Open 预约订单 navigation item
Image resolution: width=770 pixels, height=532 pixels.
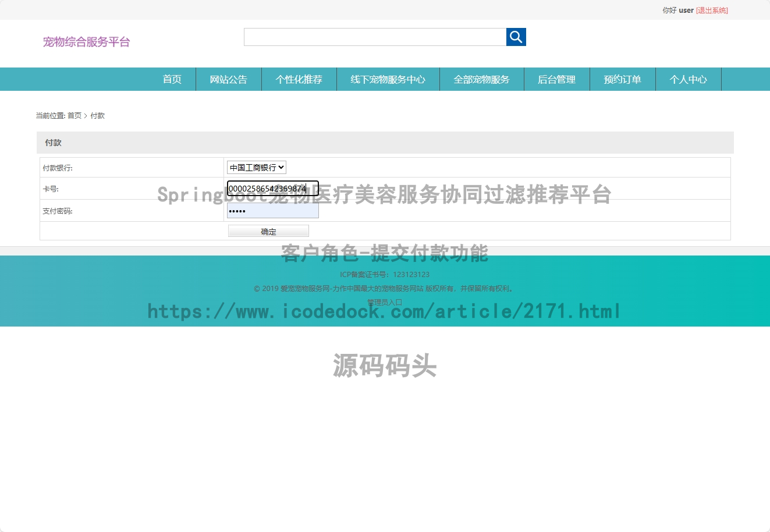coord(623,79)
